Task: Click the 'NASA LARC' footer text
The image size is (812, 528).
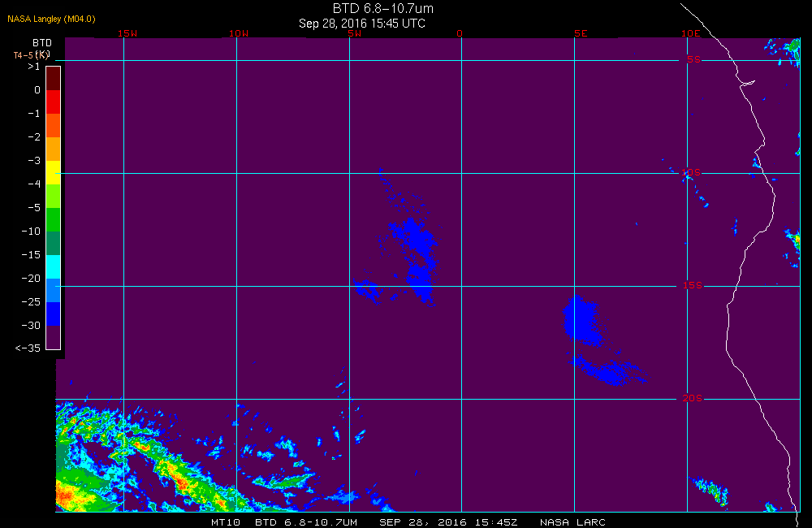Action: 572,522
